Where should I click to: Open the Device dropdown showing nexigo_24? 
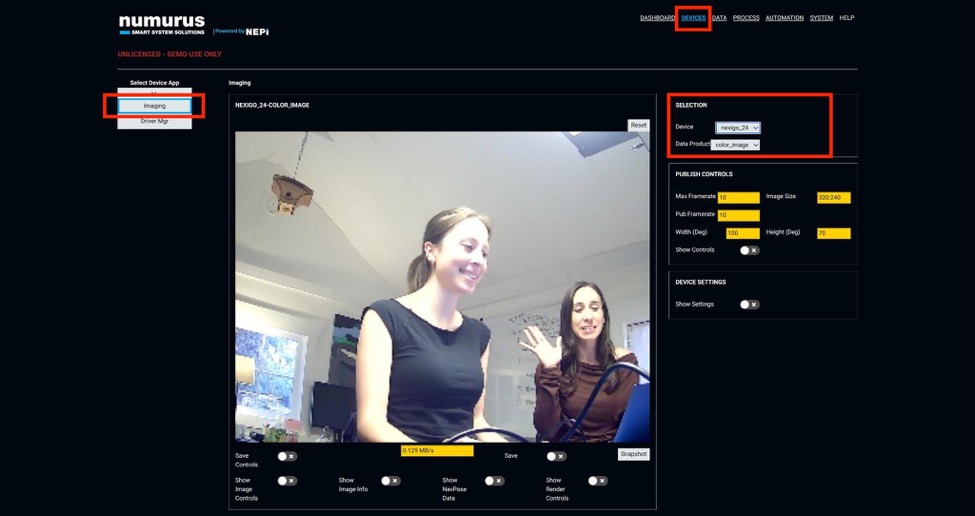pyautogui.click(x=738, y=128)
